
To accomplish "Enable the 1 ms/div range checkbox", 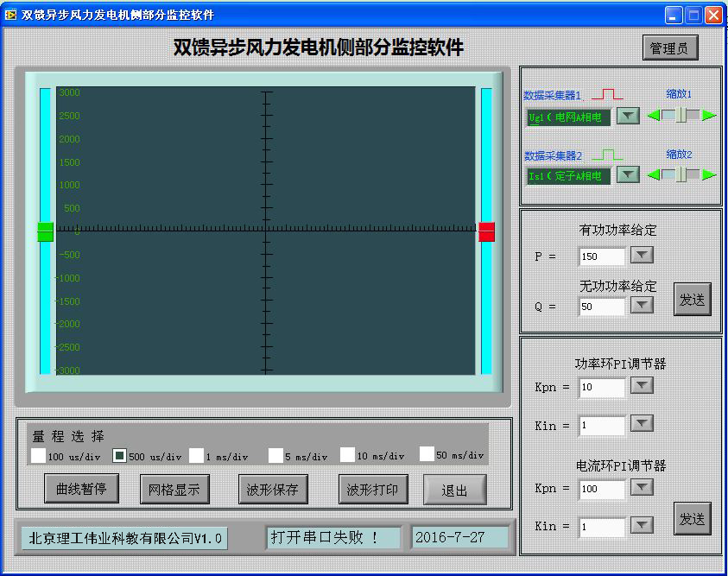I will (x=196, y=454).
